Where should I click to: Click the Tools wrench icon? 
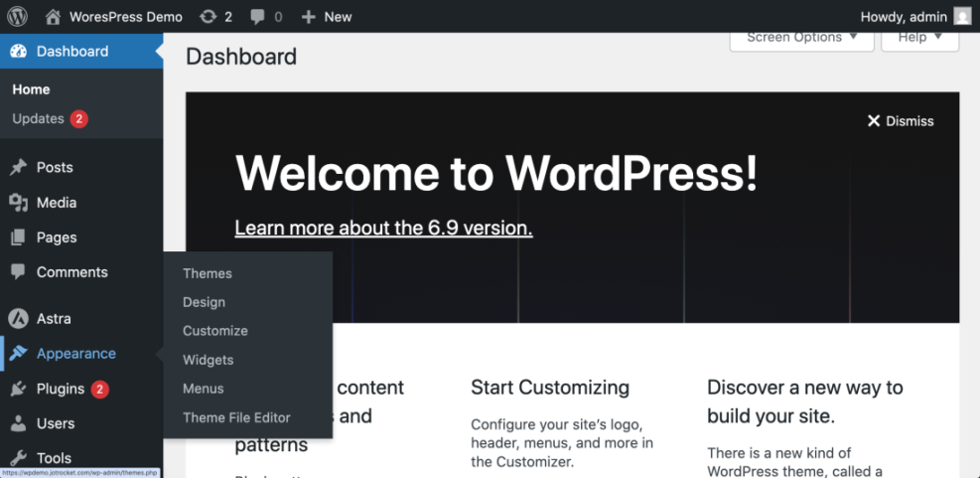pos(19,458)
